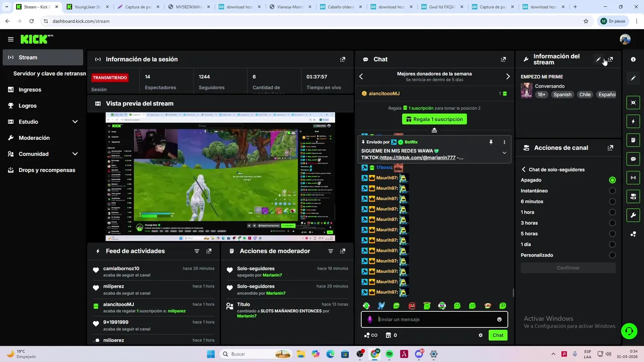
Task: Edit the stream information with the pencil icon
Action: (x=598, y=59)
